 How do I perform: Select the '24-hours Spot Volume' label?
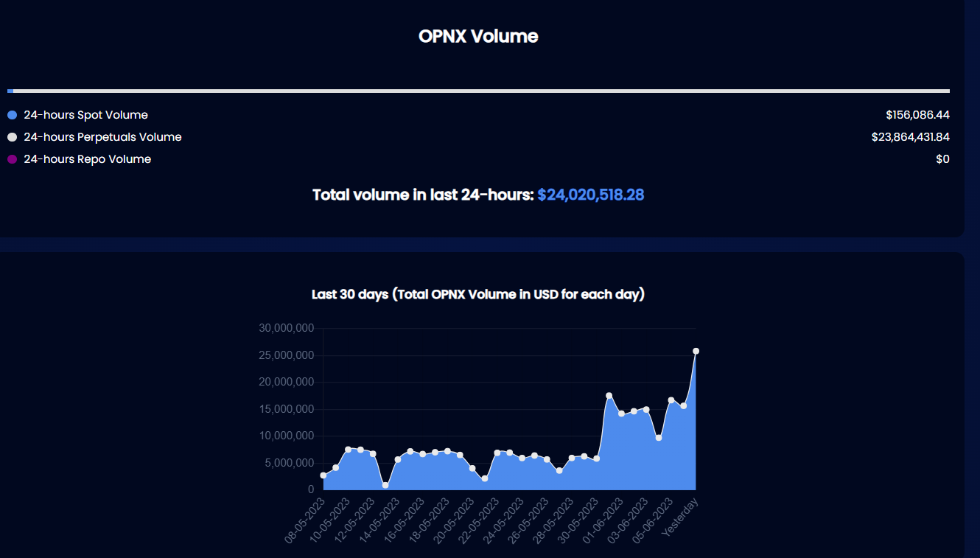click(x=85, y=115)
